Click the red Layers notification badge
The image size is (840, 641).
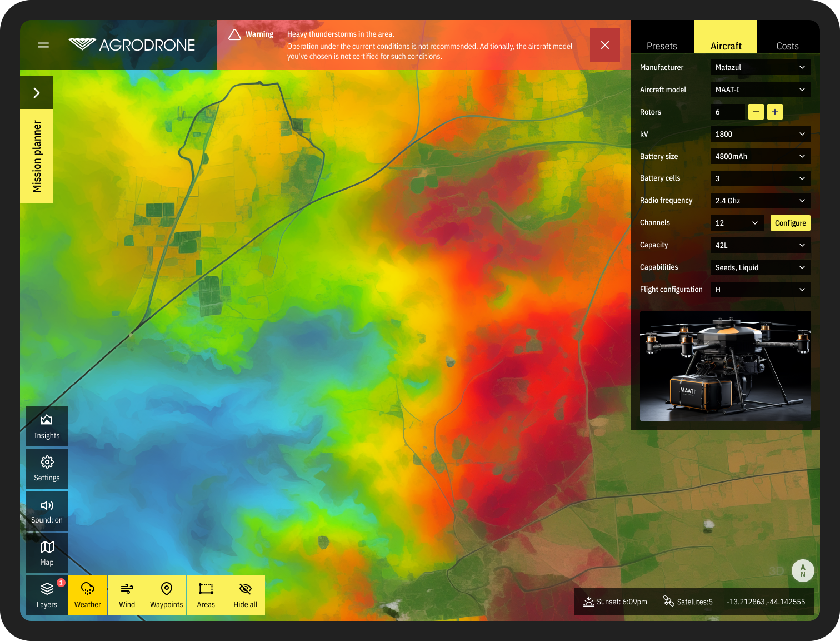point(61,583)
